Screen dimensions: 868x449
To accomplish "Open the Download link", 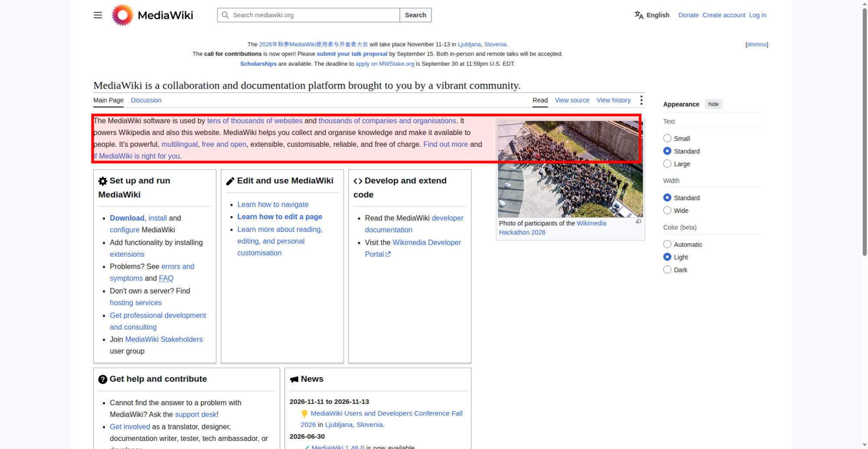I will point(127,218).
